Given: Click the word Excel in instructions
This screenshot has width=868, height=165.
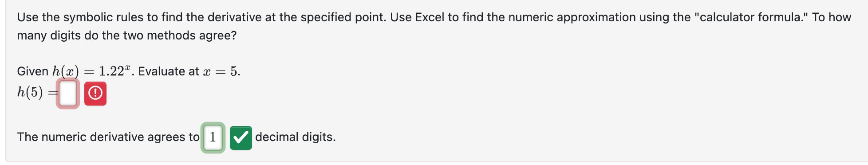Looking at the screenshot, I should 430,17.
